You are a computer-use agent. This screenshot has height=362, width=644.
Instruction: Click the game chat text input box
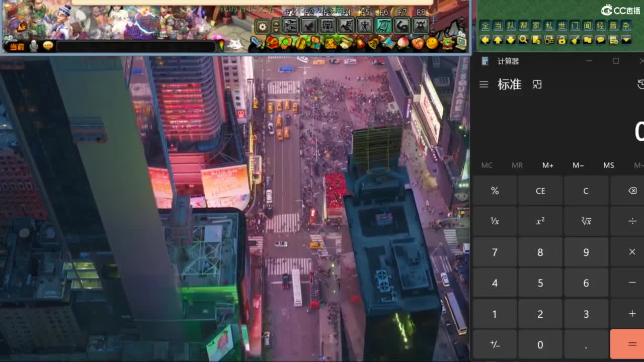coord(136,47)
